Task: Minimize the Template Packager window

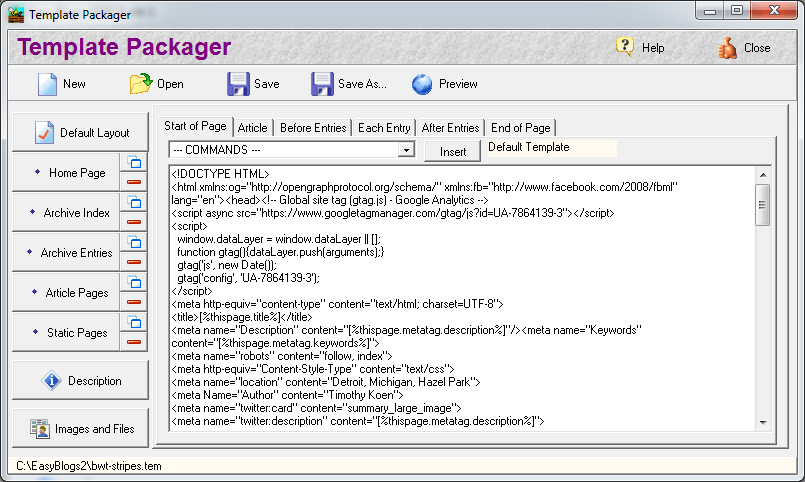Action: click(710, 10)
